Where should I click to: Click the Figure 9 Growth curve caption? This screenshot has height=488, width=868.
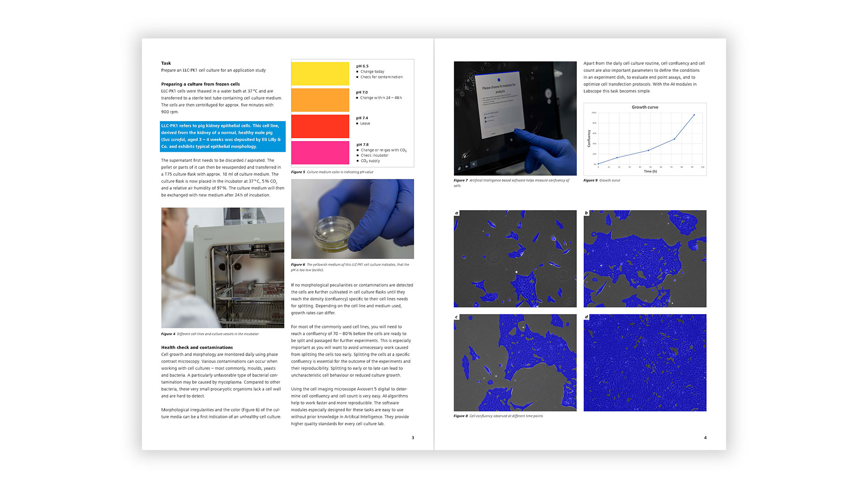(602, 180)
